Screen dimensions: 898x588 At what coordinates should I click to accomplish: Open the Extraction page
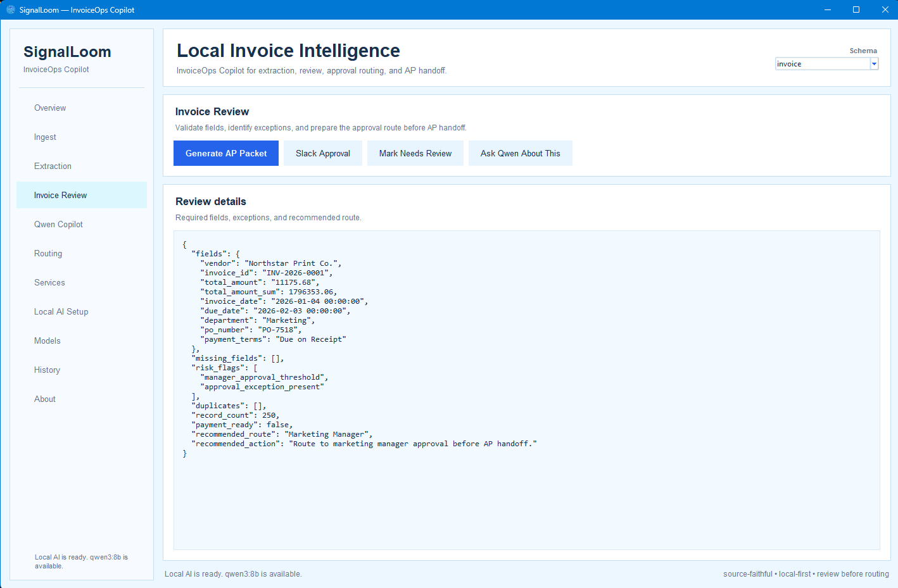82,166
